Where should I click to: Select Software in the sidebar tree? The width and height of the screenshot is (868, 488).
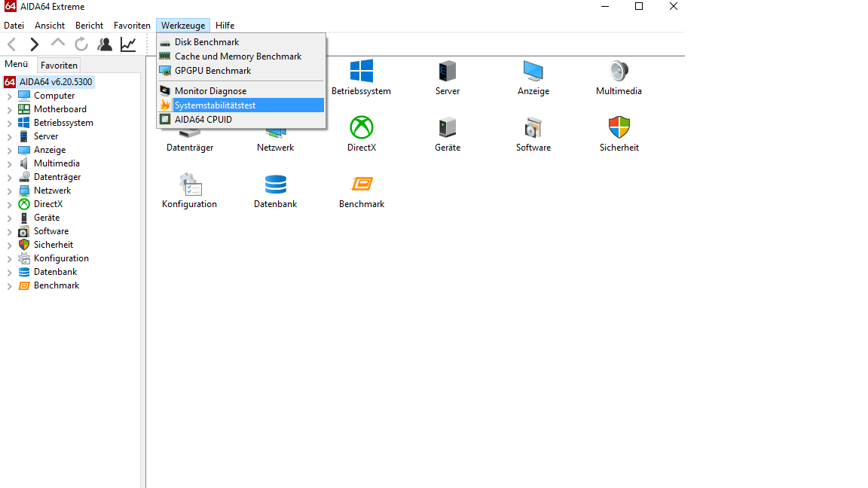click(x=51, y=231)
